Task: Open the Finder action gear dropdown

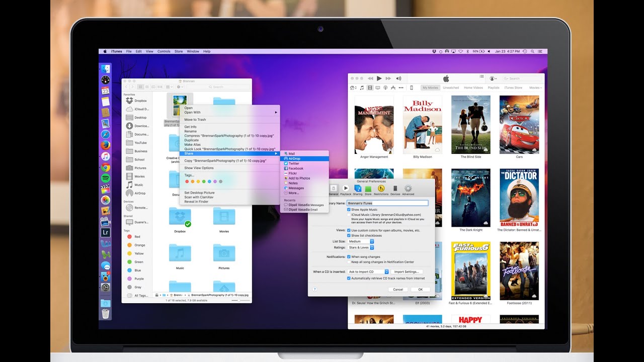Action: point(180,87)
